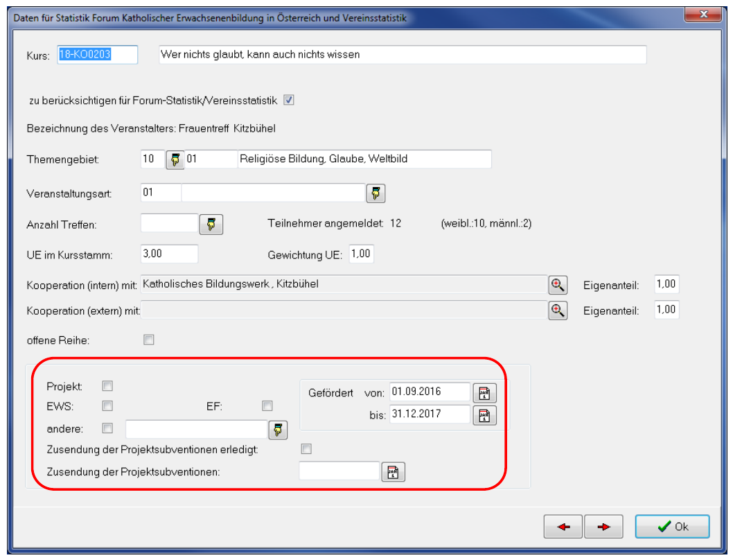The height and width of the screenshot is (560, 733).
Task: Focus the Anzahl Treffen input field
Action: [x=170, y=223]
